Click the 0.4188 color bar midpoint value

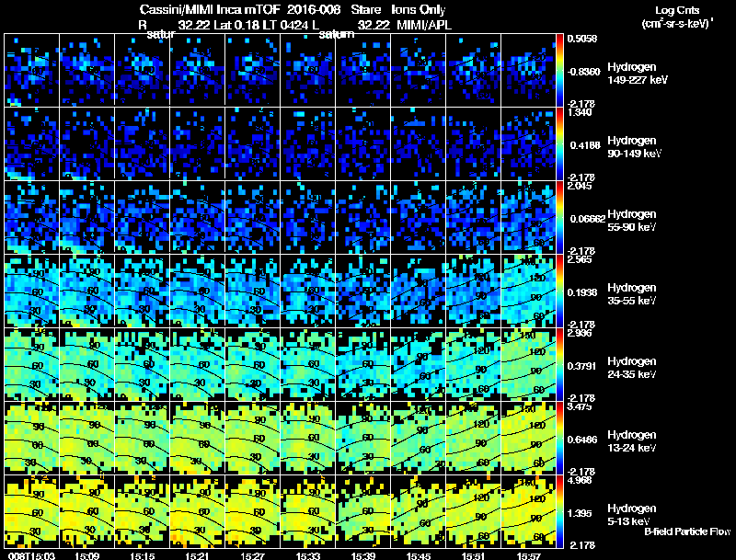[585, 145]
